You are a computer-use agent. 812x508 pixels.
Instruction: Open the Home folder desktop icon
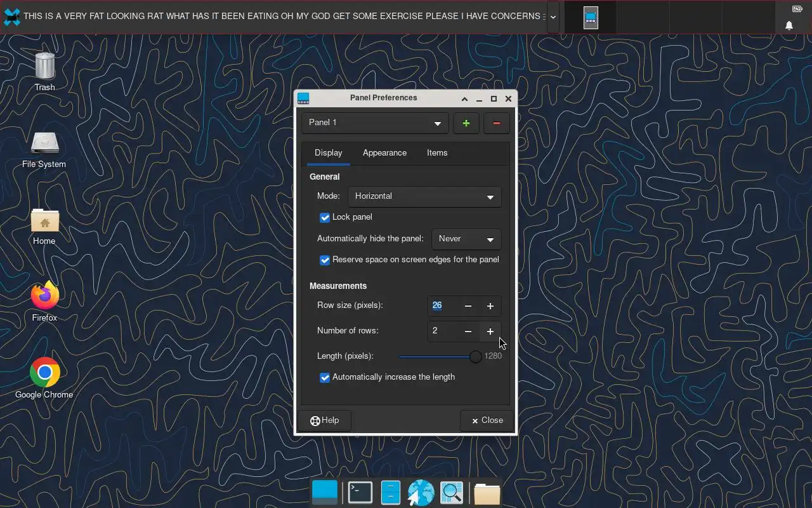pos(44,220)
